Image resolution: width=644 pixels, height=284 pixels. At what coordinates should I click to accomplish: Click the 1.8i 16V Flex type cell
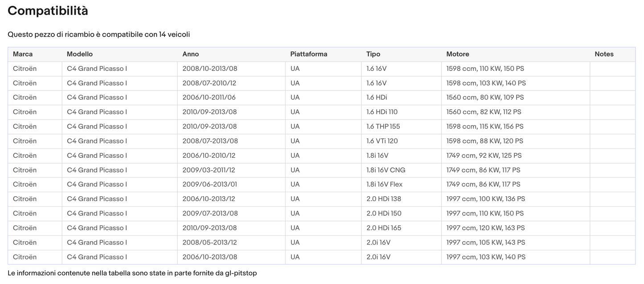(x=384, y=184)
